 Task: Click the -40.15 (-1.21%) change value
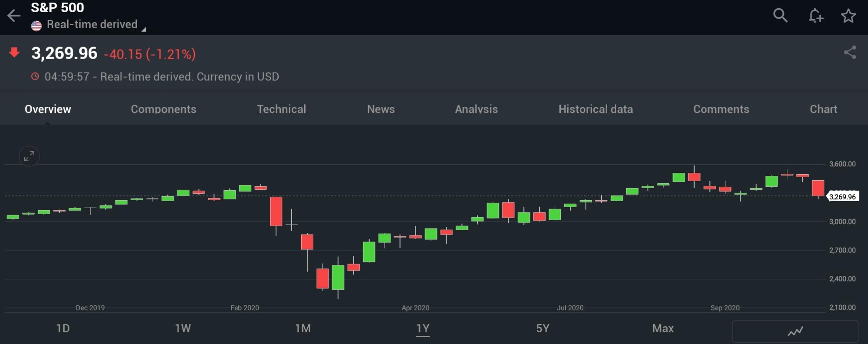[x=150, y=54]
